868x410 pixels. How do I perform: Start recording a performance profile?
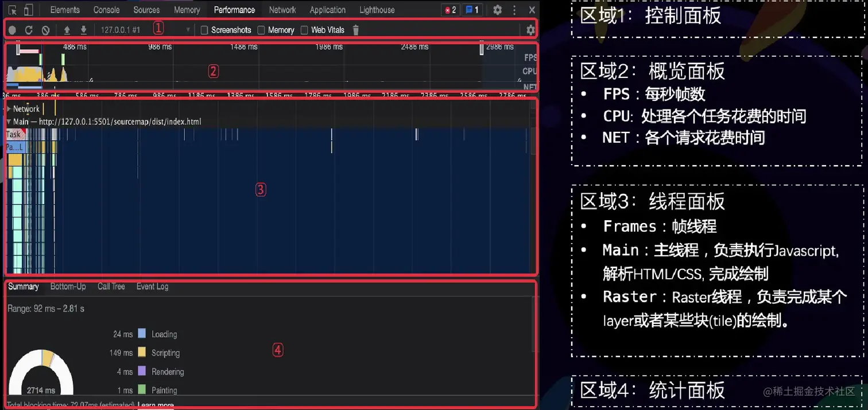pyautogui.click(x=12, y=30)
